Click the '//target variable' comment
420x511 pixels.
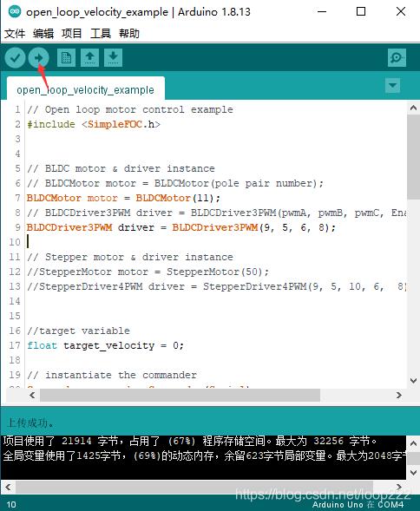79,331
